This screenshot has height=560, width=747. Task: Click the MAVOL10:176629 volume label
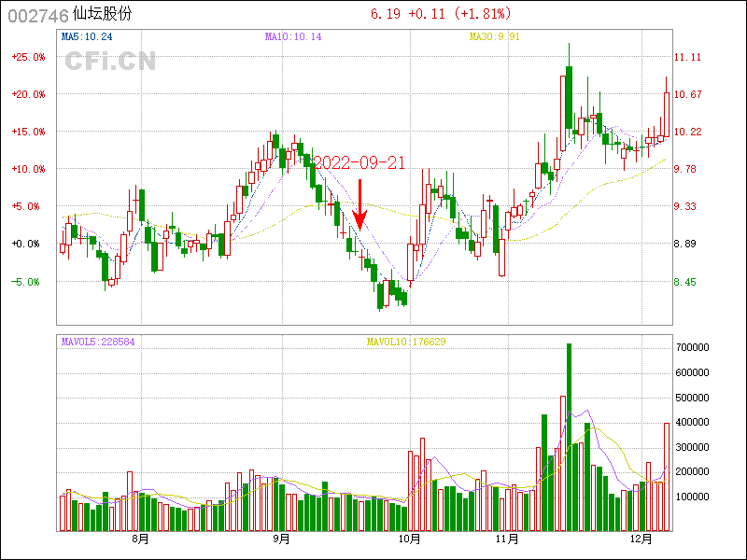pos(405,342)
